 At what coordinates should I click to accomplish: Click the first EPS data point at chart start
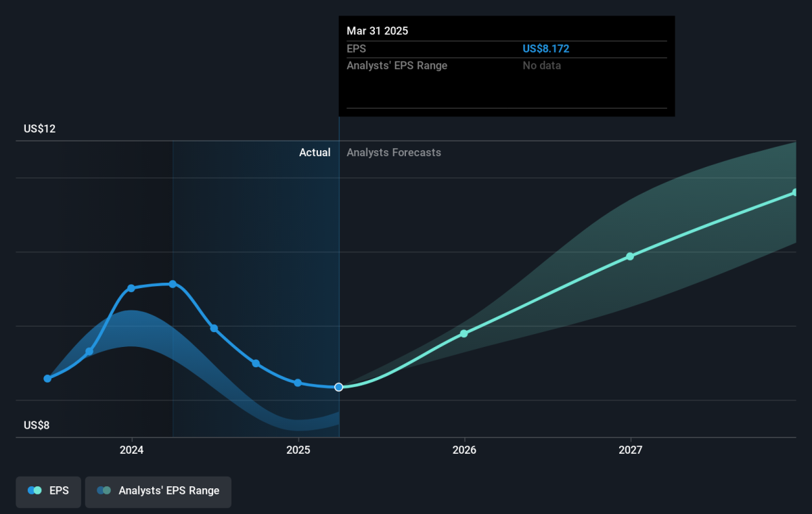point(47,379)
